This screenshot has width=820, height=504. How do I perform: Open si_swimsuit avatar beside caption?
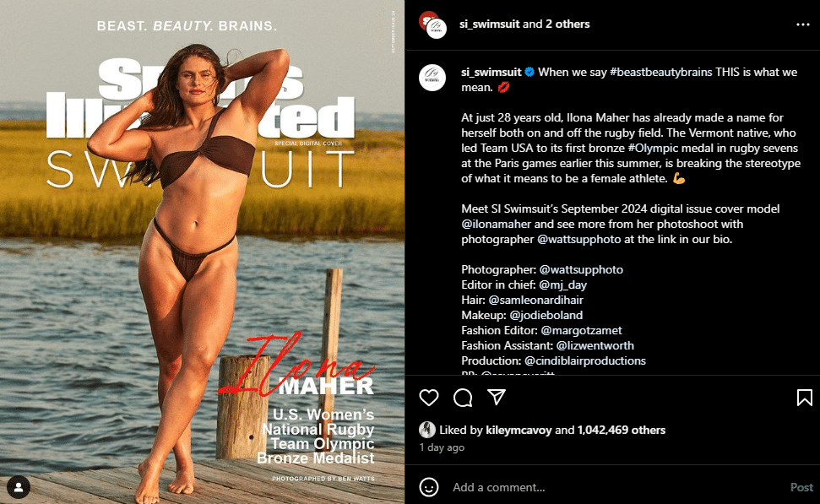tap(432, 78)
